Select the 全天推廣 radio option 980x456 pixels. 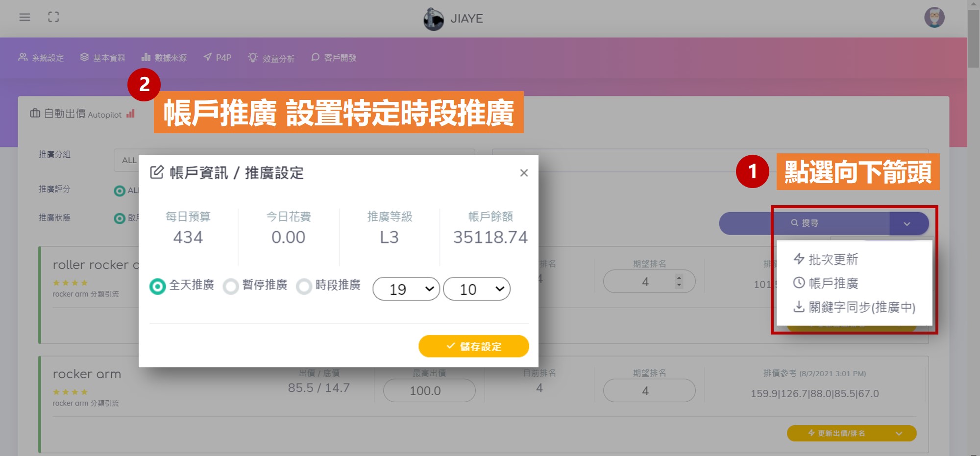click(158, 286)
